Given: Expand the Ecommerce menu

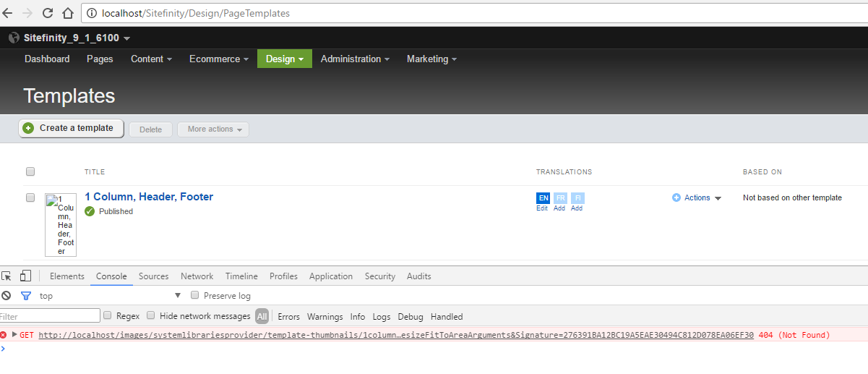Looking at the screenshot, I should [219, 59].
